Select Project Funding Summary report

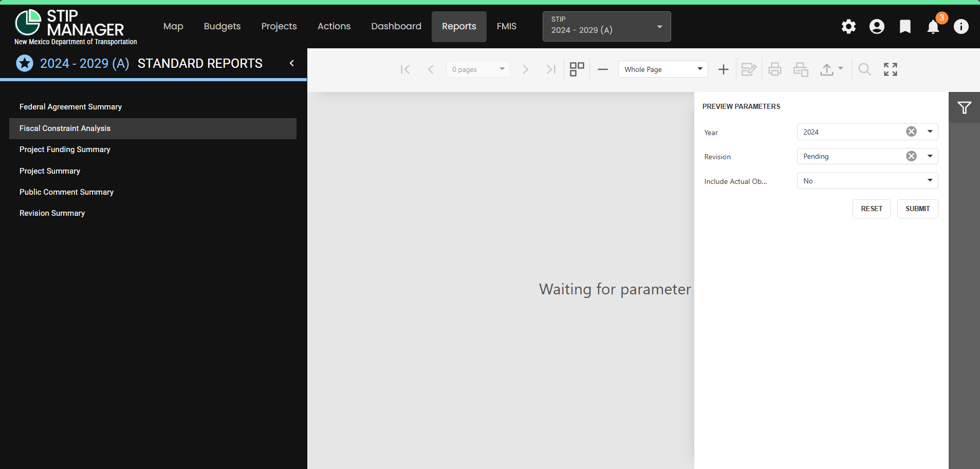click(x=153, y=149)
